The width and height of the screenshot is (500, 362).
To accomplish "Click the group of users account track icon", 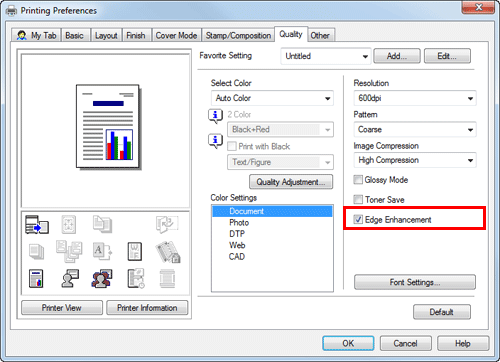I will [102, 279].
